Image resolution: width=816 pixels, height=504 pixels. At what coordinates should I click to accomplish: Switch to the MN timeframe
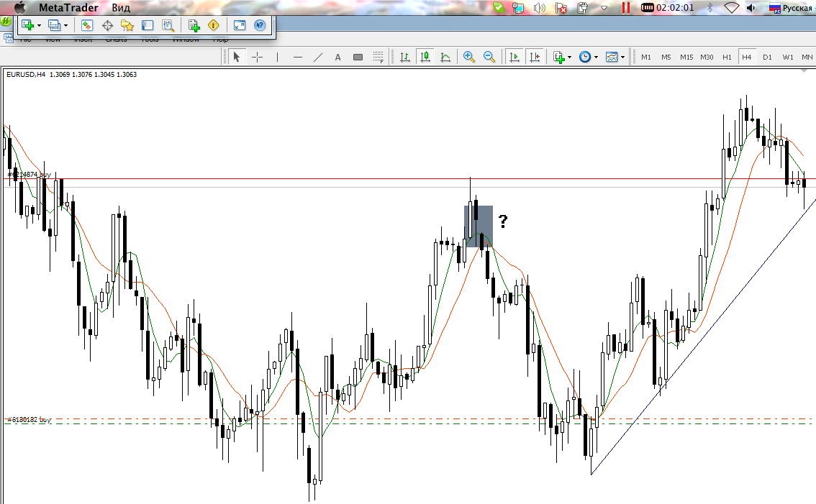pyautogui.click(x=807, y=58)
